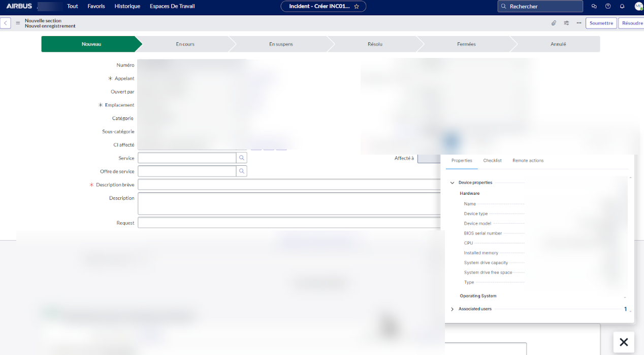The image size is (644, 355).
Task: Expand the Associated users section
Action: [x=453, y=309]
